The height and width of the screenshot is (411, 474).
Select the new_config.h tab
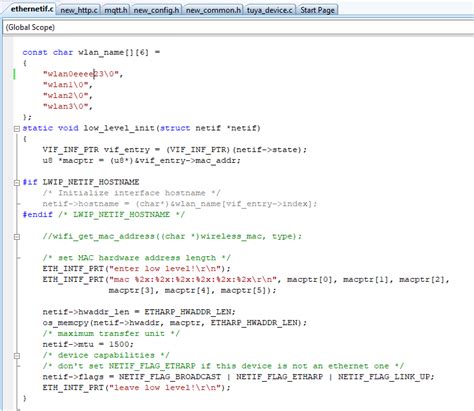tap(156, 10)
